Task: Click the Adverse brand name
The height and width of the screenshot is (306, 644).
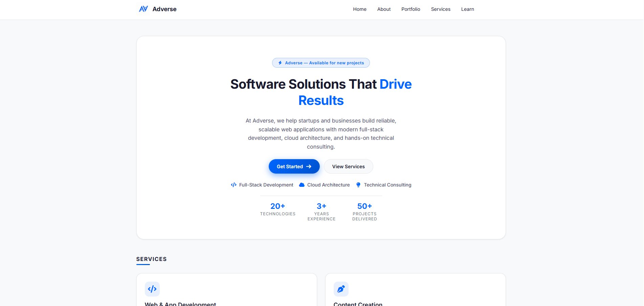Action: 164,9
